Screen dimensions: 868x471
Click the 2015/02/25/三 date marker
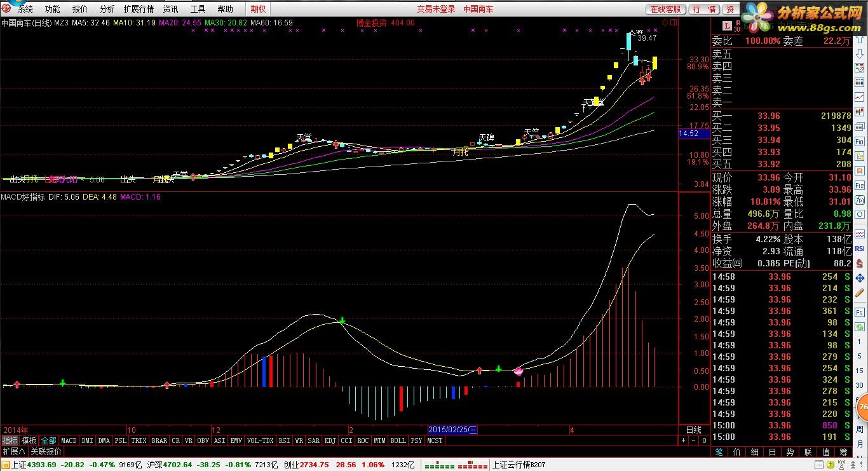452,430
